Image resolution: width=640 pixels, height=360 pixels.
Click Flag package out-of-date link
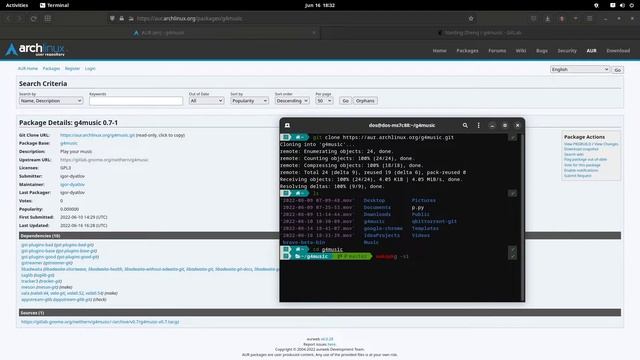[585, 160]
